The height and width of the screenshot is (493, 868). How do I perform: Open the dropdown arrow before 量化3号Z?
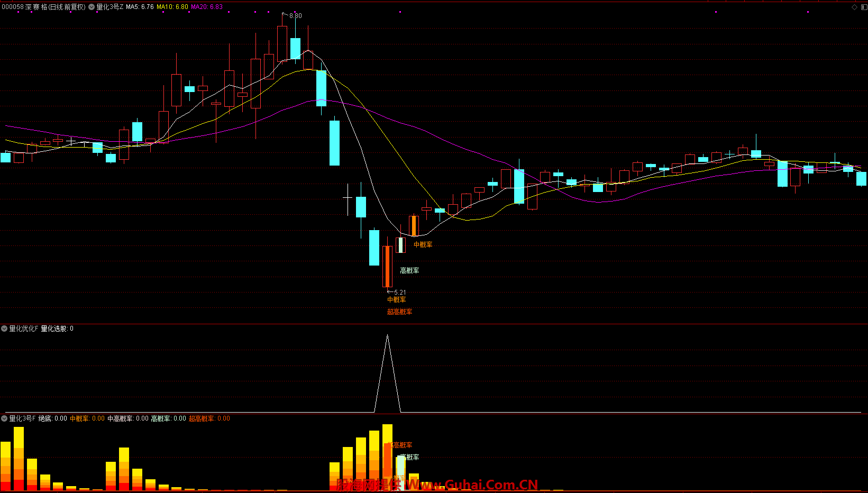point(92,7)
